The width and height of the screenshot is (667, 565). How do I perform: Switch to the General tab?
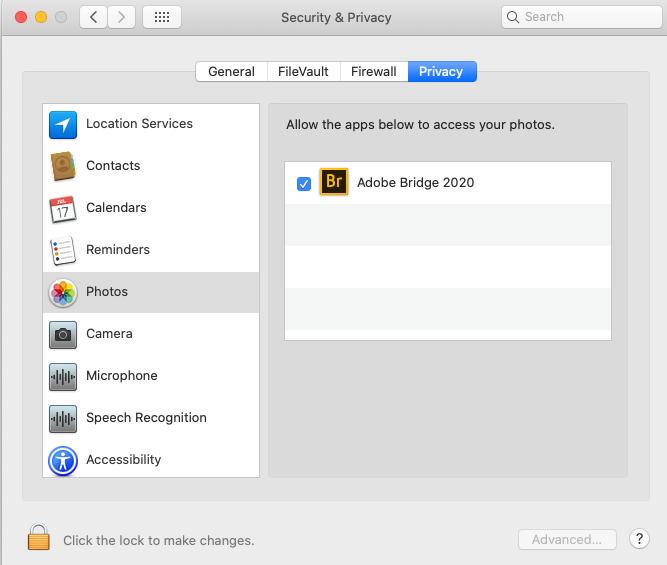click(231, 71)
